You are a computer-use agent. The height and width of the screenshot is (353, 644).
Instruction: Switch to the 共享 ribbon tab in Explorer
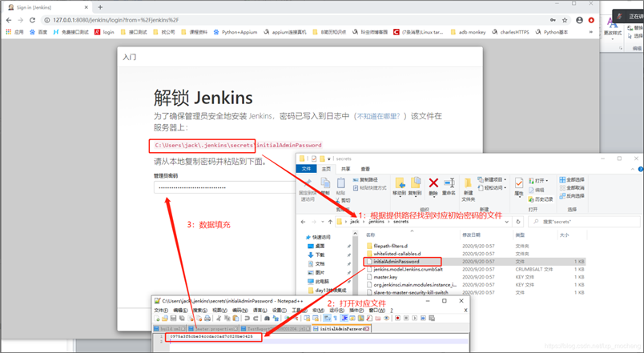(x=346, y=169)
